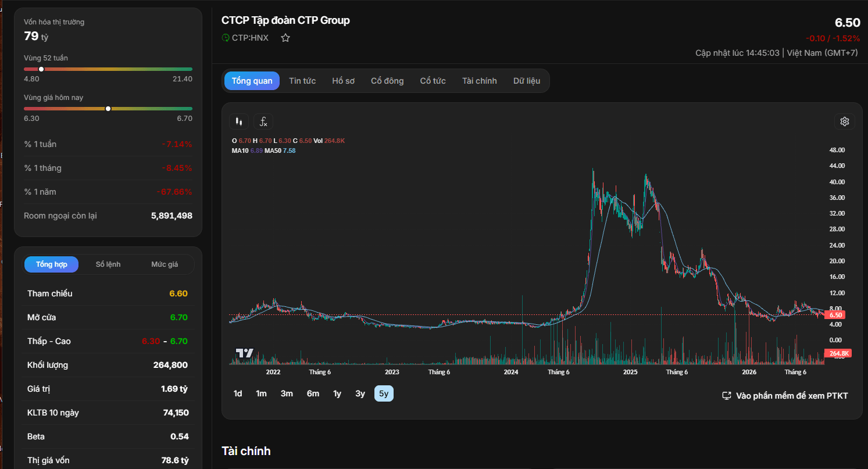Click the 2022 label on time axis

[x=273, y=372]
